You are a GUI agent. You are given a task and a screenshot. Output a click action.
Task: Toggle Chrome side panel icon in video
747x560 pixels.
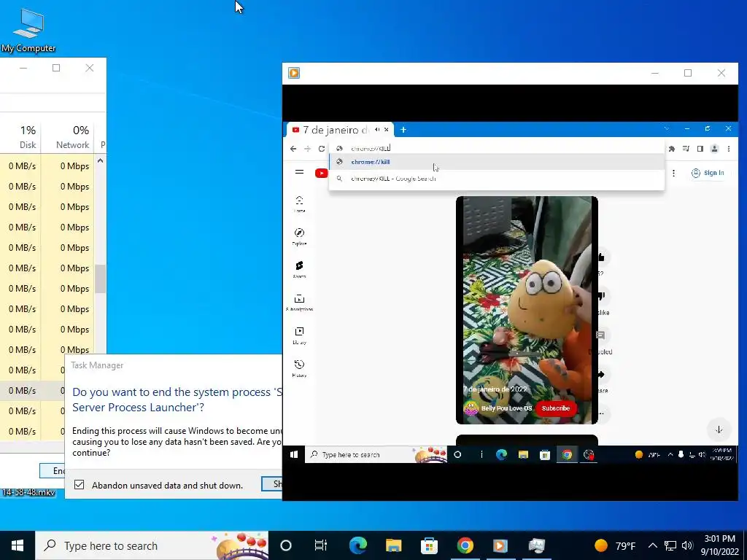pos(700,149)
